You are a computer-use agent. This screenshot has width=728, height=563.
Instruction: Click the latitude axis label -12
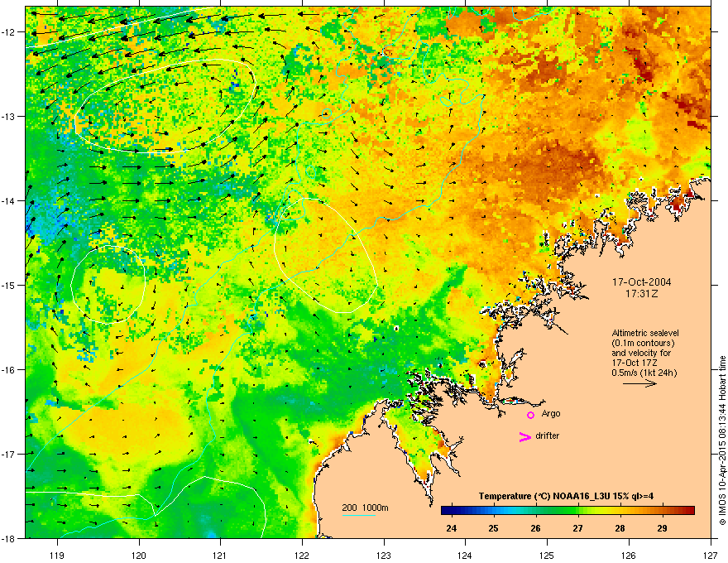click(9, 32)
